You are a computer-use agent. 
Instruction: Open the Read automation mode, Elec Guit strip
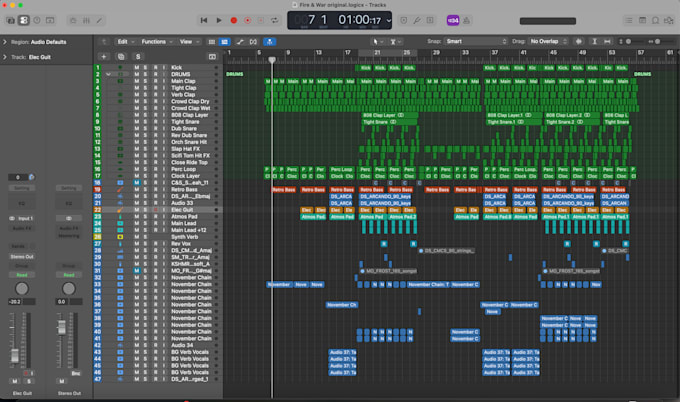(x=22, y=275)
